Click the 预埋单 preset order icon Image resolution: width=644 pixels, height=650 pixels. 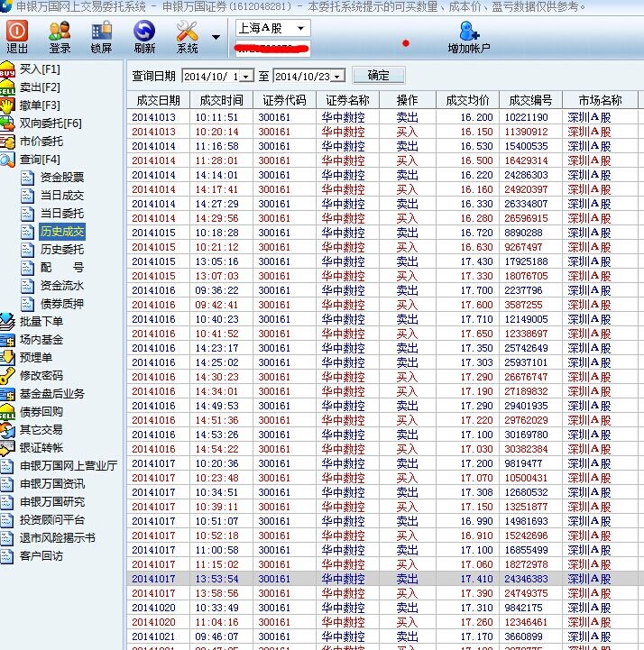(x=7, y=358)
